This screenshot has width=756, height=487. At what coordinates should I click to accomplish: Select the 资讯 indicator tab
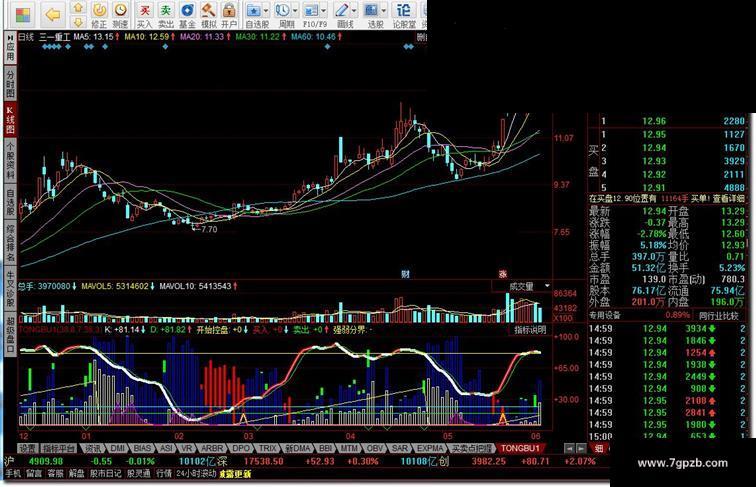coord(93,448)
